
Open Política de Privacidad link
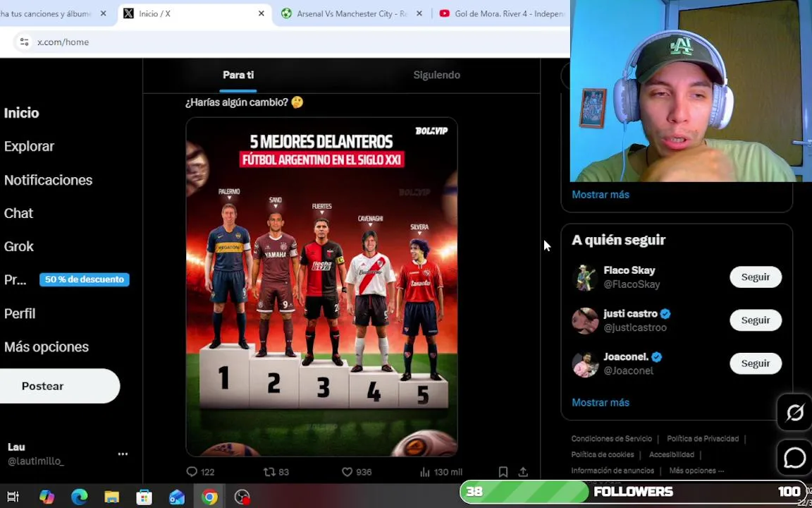click(x=703, y=439)
